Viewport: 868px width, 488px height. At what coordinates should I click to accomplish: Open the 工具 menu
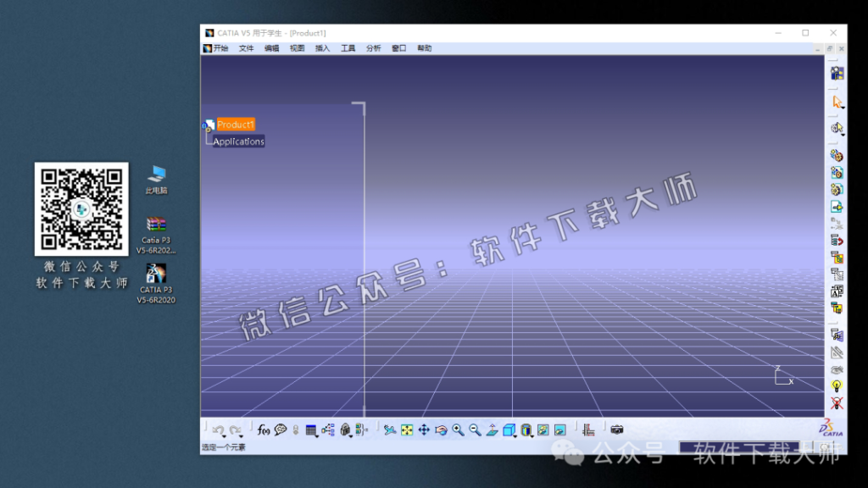click(347, 48)
